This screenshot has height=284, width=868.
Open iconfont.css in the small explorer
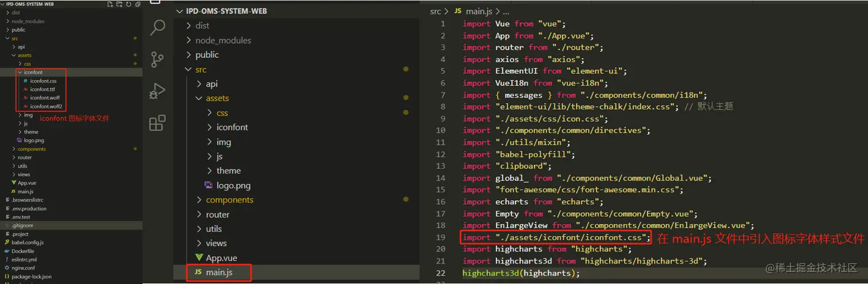click(x=42, y=81)
